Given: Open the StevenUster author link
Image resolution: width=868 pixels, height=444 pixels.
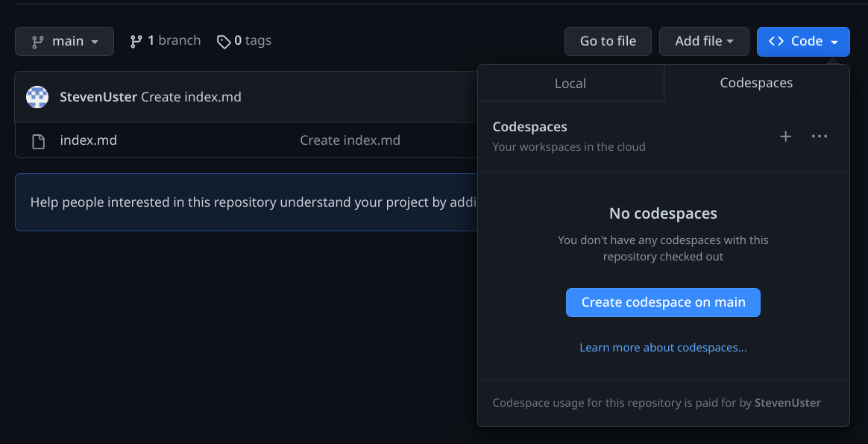Looking at the screenshot, I should point(98,97).
